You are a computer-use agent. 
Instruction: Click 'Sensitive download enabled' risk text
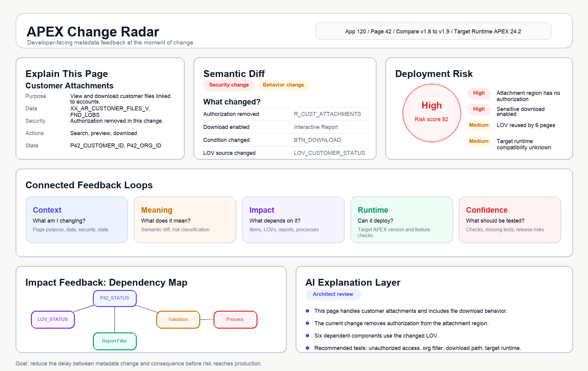point(521,112)
